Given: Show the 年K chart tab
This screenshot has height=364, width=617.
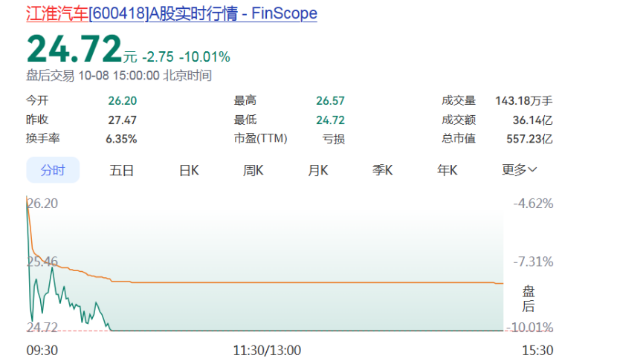Looking at the screenshot, I should [448, 170].
